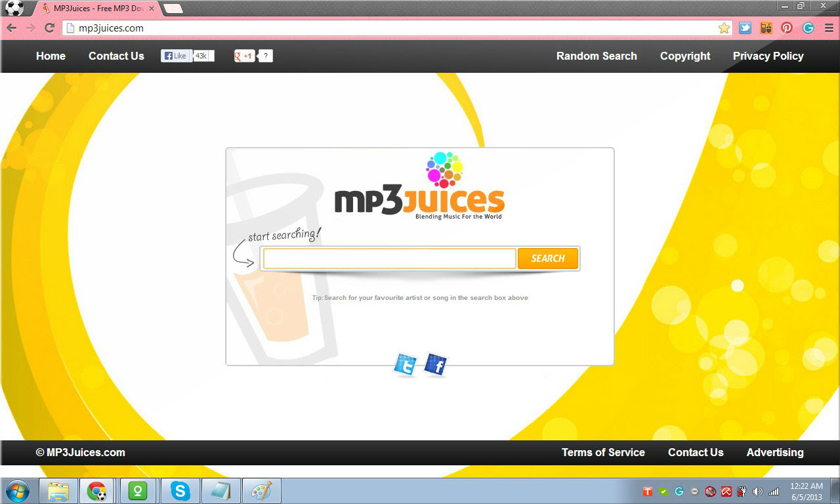Focus the song search input box
This screenshot has width=840, height=504.
point(389,259)
